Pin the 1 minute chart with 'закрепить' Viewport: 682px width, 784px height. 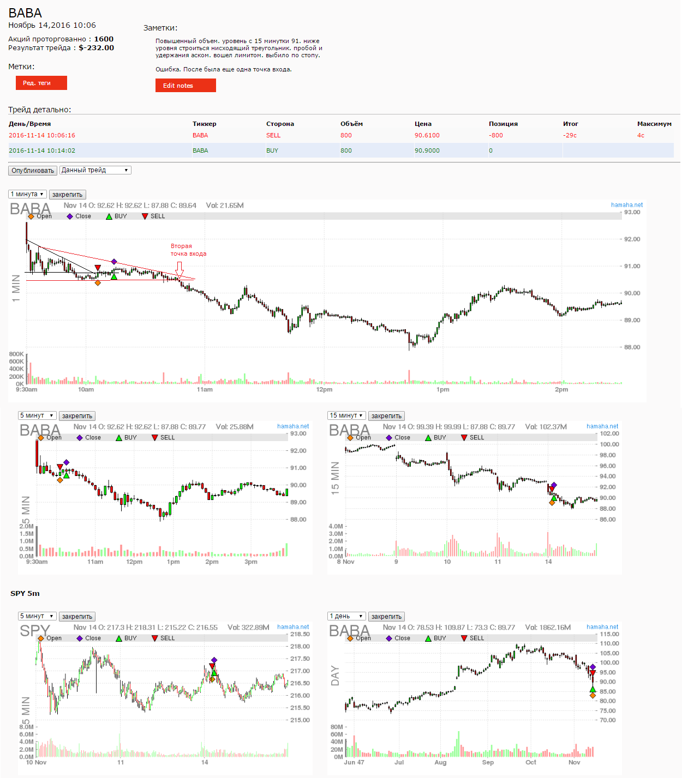[68, 195]
